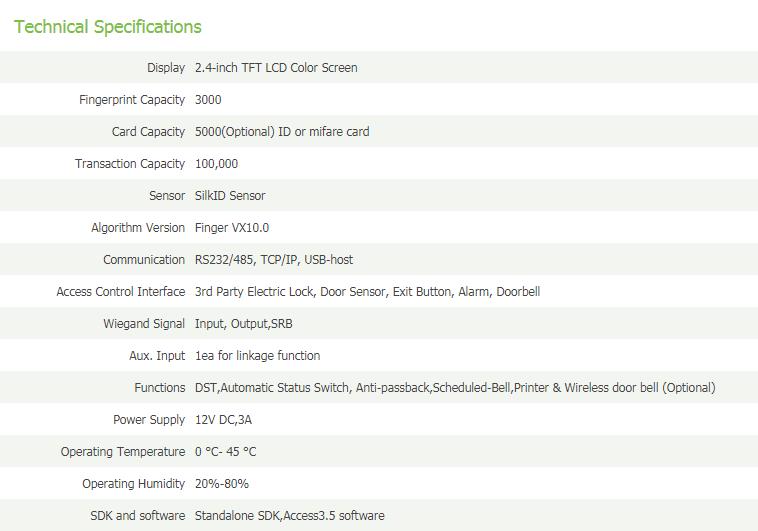Click the 2.4-inch TFT LCD Color Screen value
The width and height of the screenshot is (758, 531).
[276, 68]
